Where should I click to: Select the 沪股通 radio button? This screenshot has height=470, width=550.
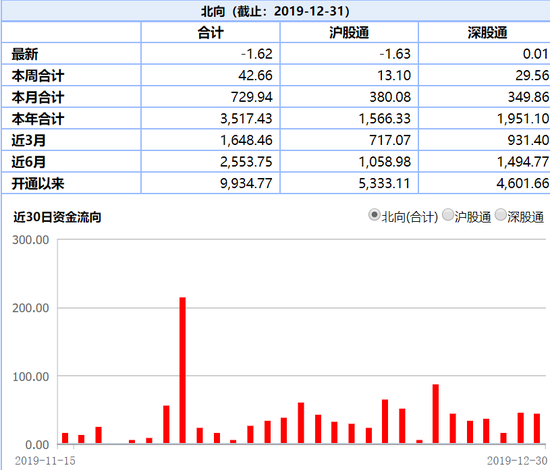[x=448, y=215]
